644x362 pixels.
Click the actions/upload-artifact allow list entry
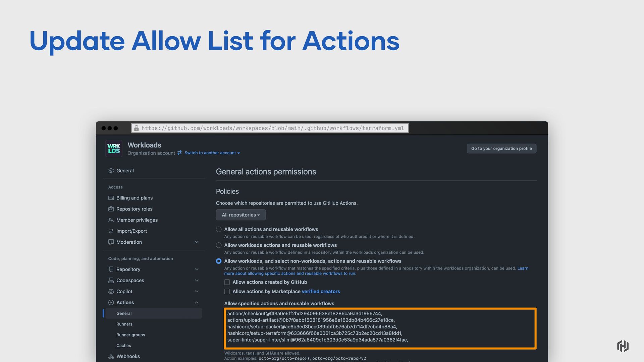311,320
